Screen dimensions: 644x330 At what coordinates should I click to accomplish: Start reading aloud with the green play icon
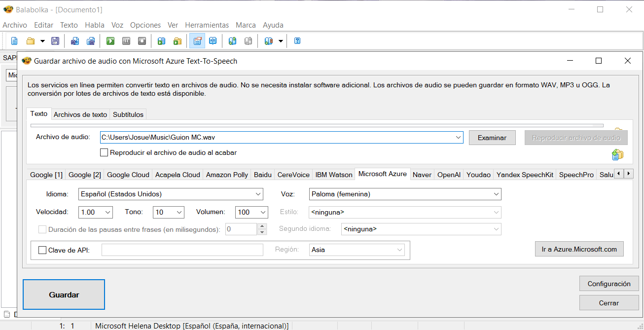tap(110, 41)
